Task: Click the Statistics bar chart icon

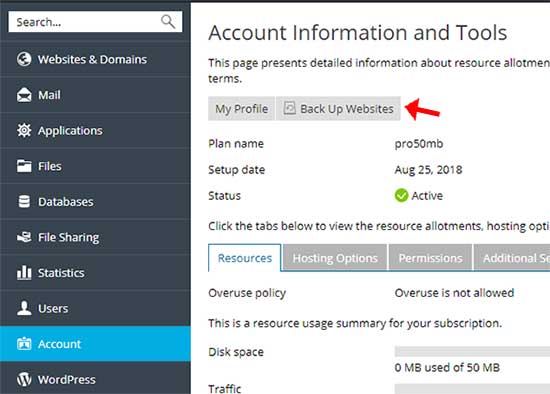Action: pyautogui.click(x=24, y=273)
